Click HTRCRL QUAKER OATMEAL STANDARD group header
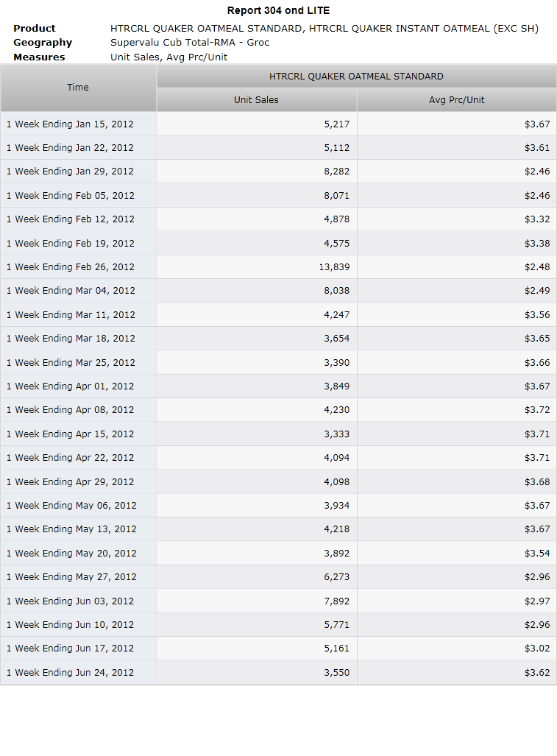The width and height of the screenshot is (557, 756). click(357, 76)
